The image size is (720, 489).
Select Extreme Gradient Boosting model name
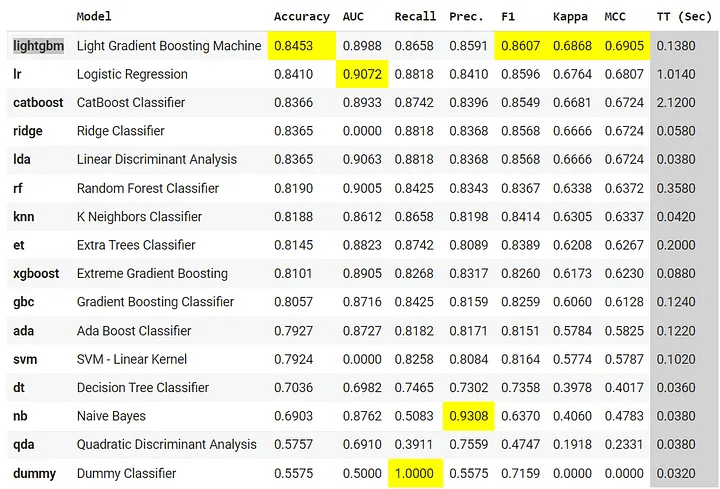pyautogui.click(x=152, y=274)
